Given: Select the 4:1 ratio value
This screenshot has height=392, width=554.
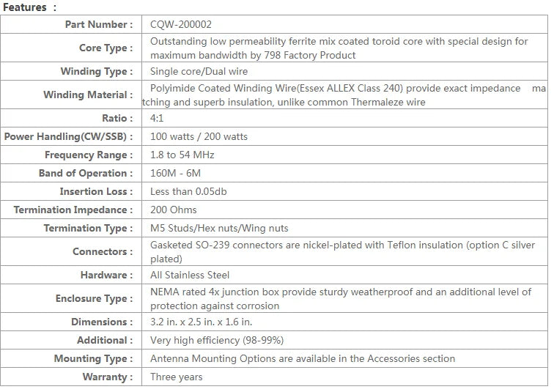Looking at the screenshot, I should pos(157,118).
